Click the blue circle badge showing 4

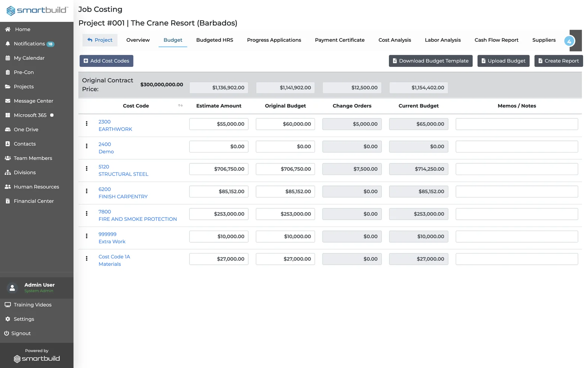pyautogui.click(x=569, y=41)
